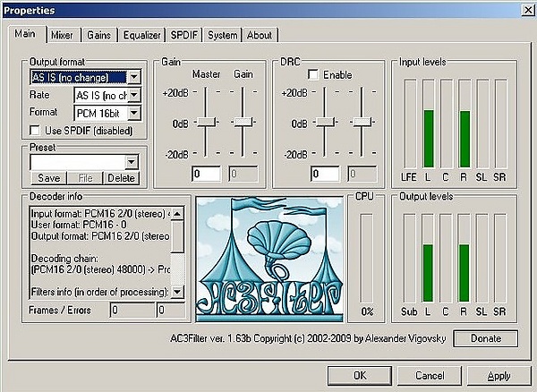Click the Donate button

[x=486, y=338]
